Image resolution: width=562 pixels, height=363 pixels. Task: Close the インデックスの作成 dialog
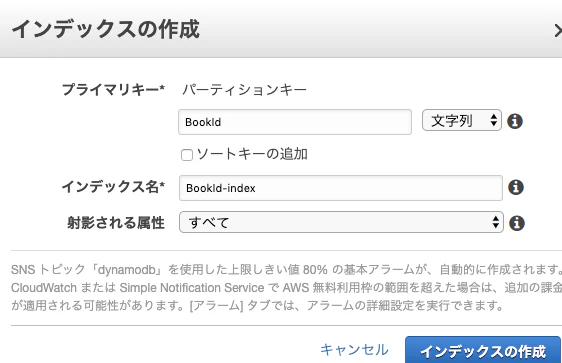tap(557, 31)
